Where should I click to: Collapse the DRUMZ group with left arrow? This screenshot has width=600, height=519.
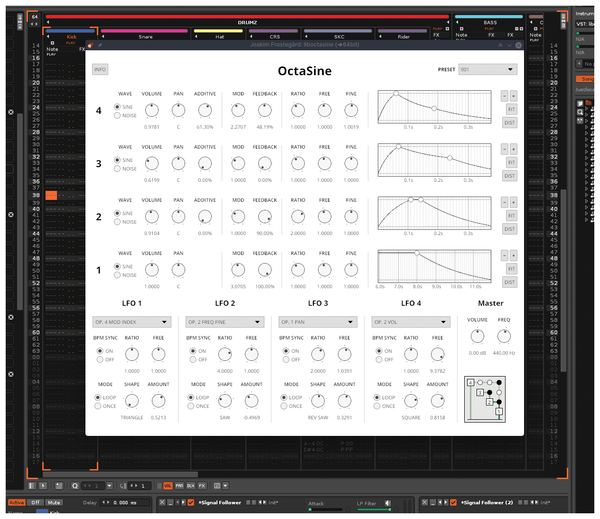(48, 23)
